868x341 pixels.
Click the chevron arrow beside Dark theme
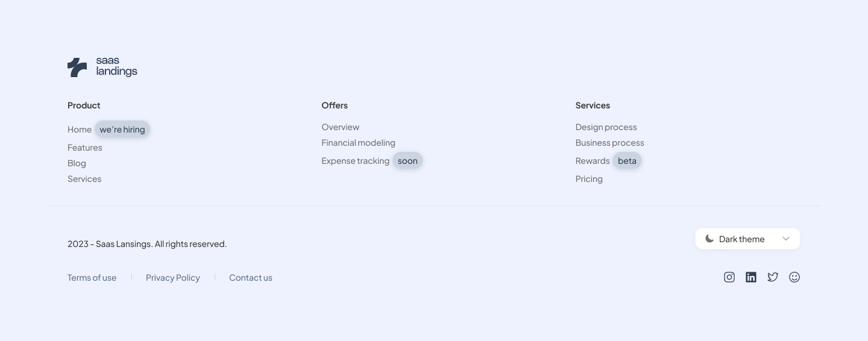pos(786,239)
